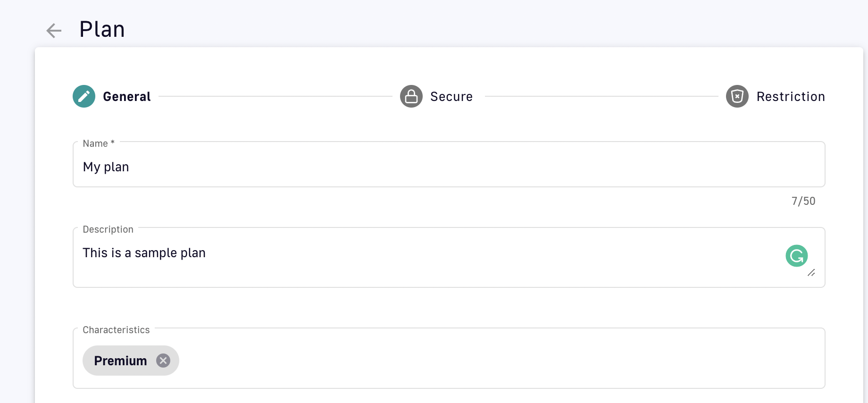Switch to the General step label

coord(127,97)
